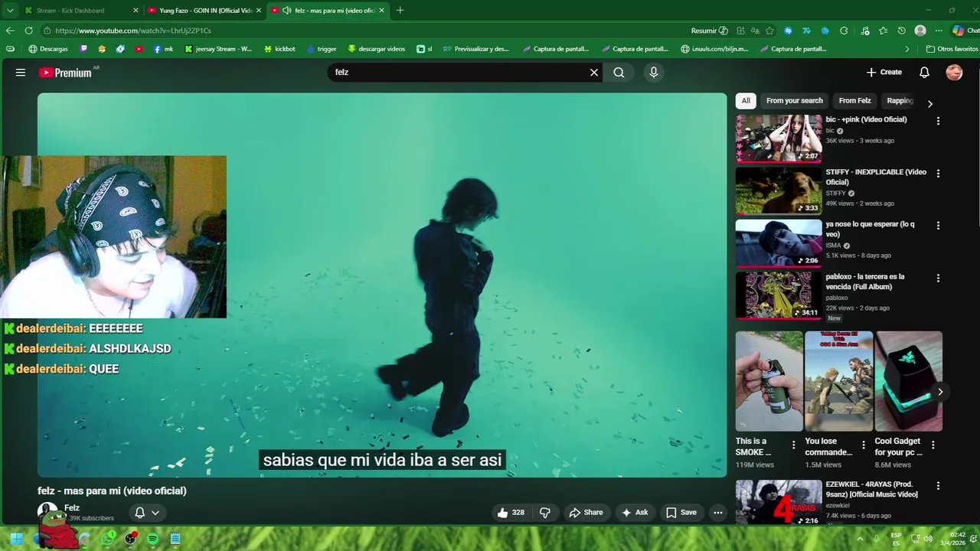Open EZEWKIEL 4RAYAS video thumbnail
This screenshot has height=551, width=980.
pos(779,502)
